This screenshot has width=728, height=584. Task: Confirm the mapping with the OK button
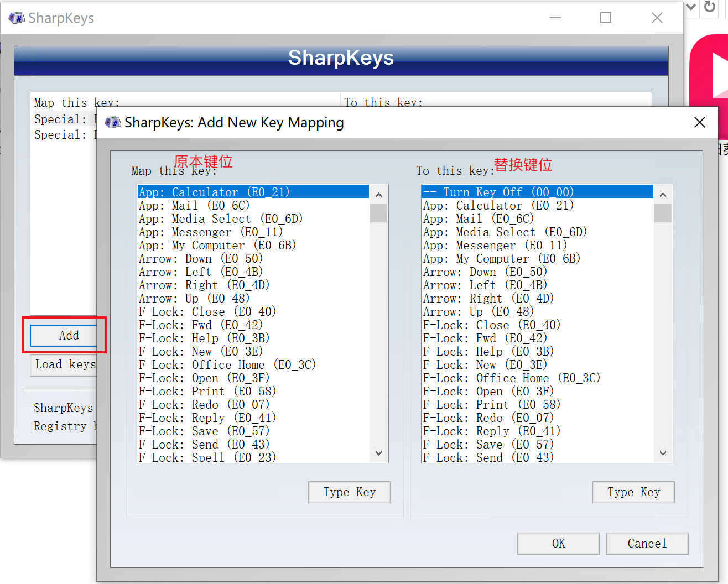[558, 544]
